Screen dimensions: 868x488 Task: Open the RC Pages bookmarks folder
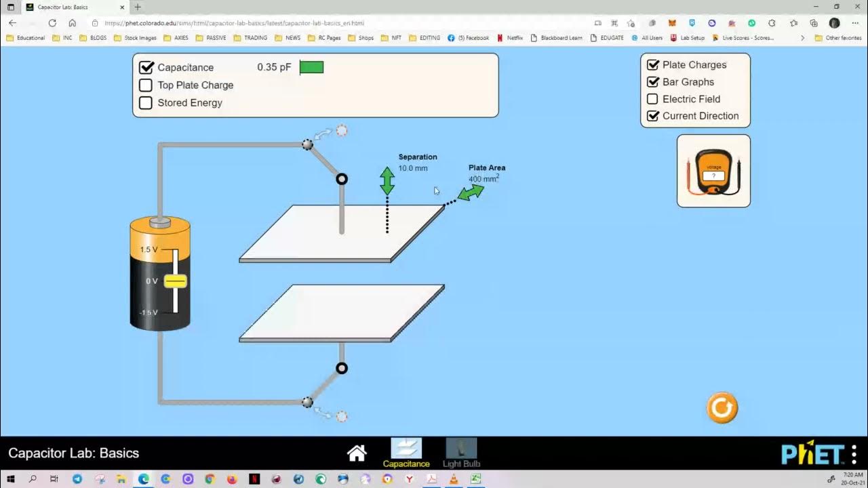click(324, 38)
